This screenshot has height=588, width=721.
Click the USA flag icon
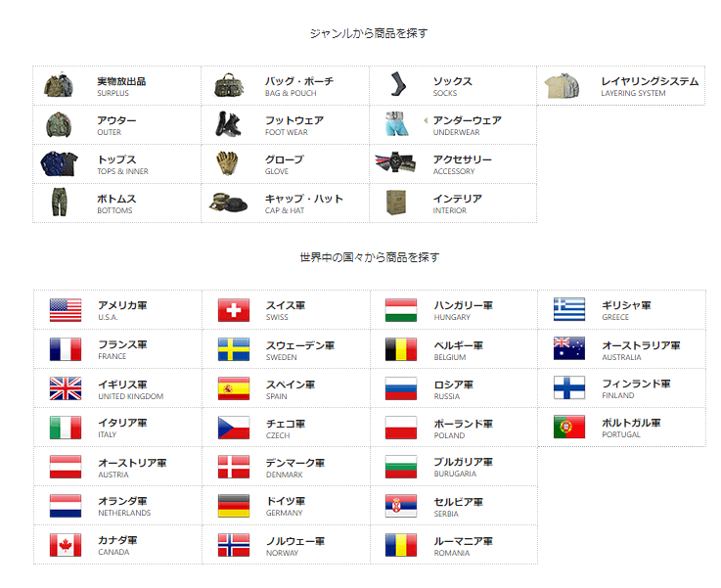coord(66,310)
